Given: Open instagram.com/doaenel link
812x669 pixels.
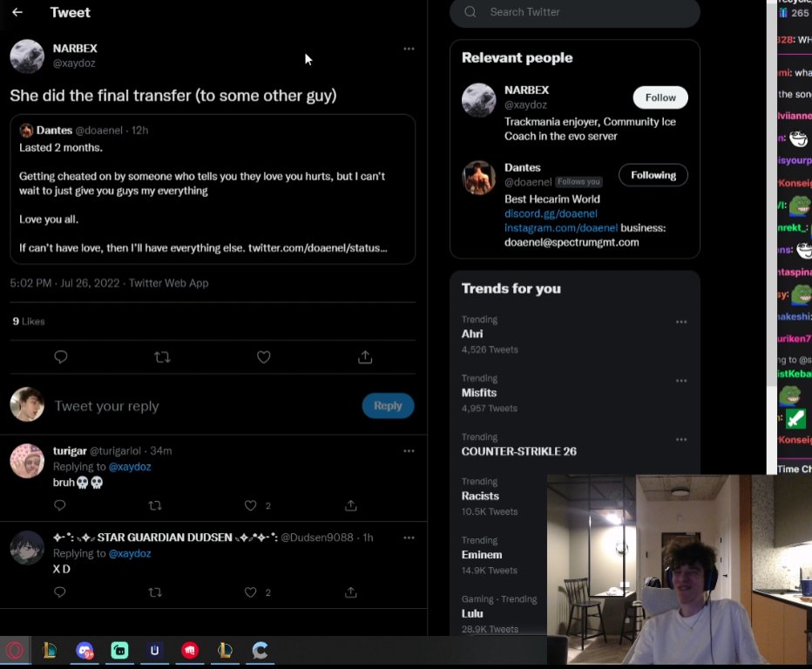Looking at the screenshot, I should tap(561, 228).
